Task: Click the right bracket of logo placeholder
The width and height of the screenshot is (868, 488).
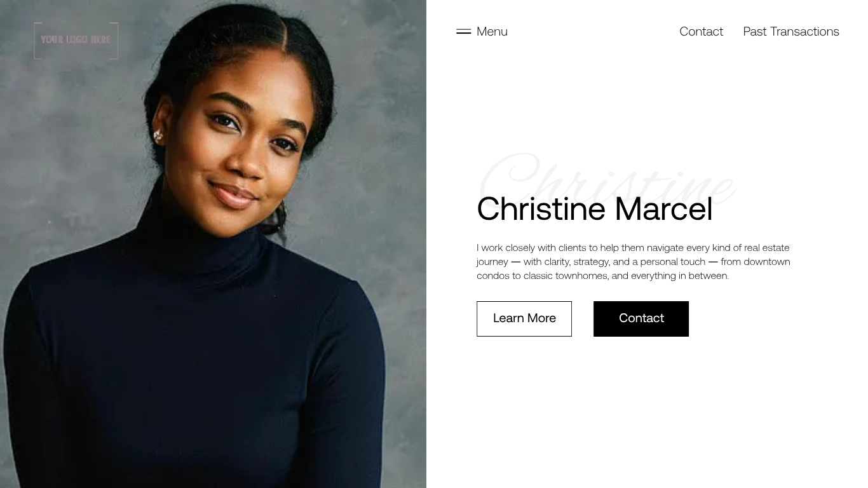Action: [x=115, y=41]
